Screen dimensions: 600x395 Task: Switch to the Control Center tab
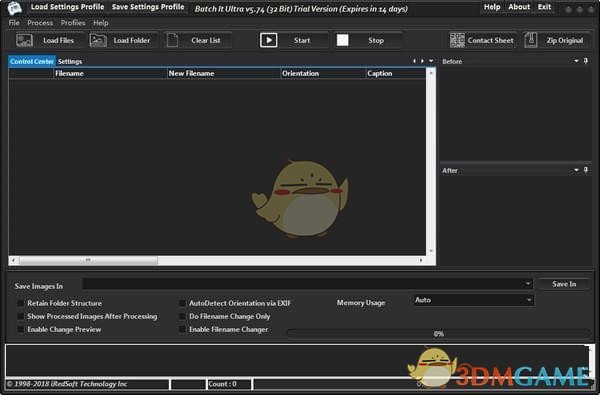click(32, 61)
